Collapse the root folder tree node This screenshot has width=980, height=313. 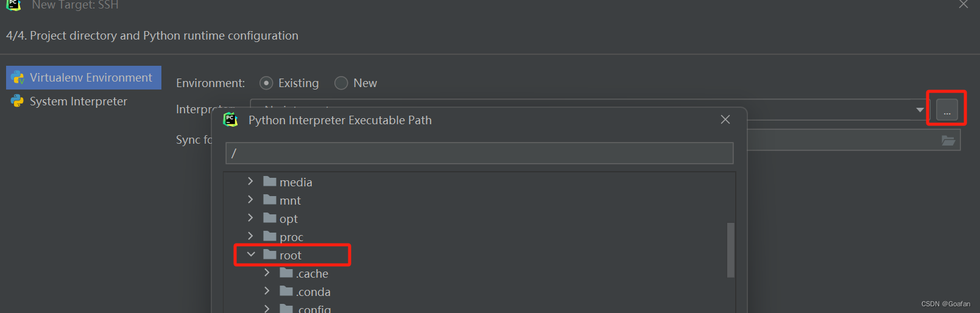(x=251, y=255)
